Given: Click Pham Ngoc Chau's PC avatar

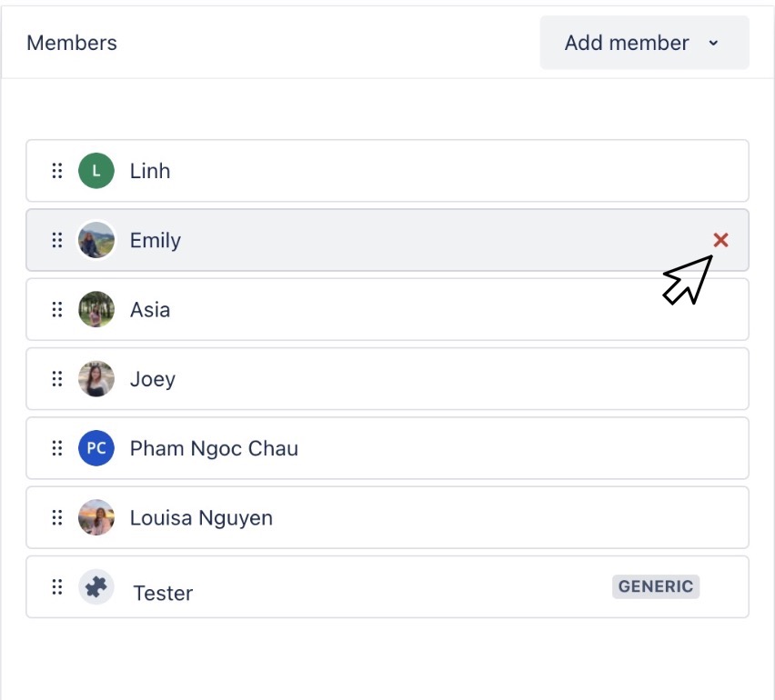Looking at the screenshot, I should [96, 448].
